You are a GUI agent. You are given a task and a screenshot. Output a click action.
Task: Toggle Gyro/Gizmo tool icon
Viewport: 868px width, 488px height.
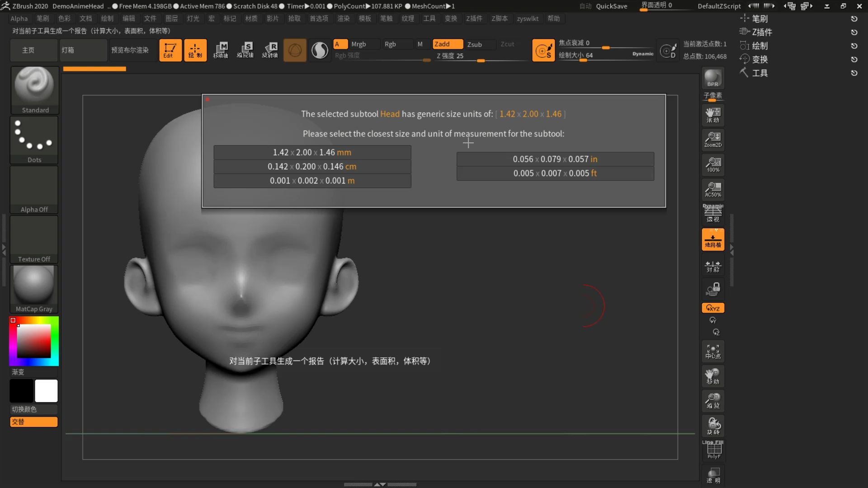point(295,49)
